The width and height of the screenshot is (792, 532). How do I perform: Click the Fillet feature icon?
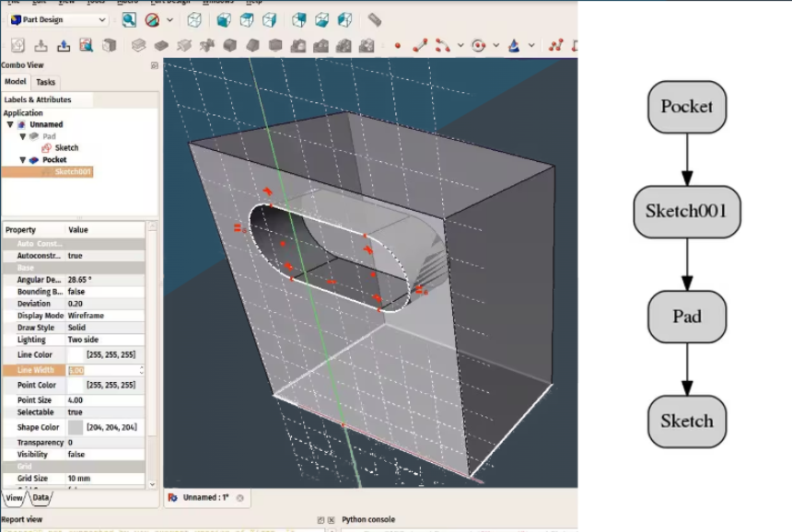coord(230,45)
